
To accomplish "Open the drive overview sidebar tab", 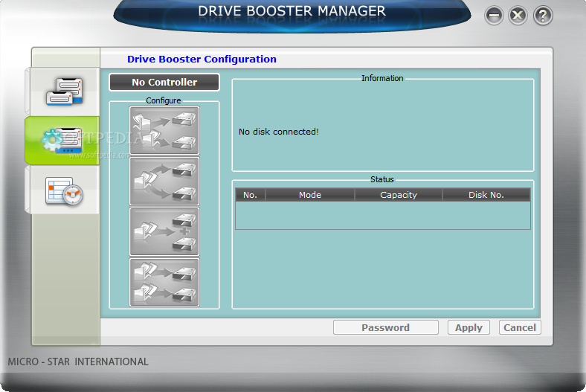I will click(x=62, y=91).
